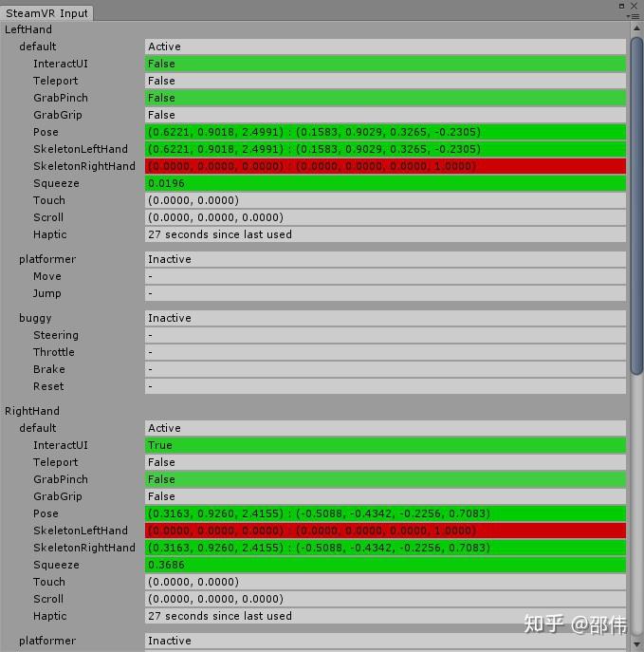Click LeftHand Pose coordinates value
This screenshot has height=652, width=644.
click(x=385, y=132)
